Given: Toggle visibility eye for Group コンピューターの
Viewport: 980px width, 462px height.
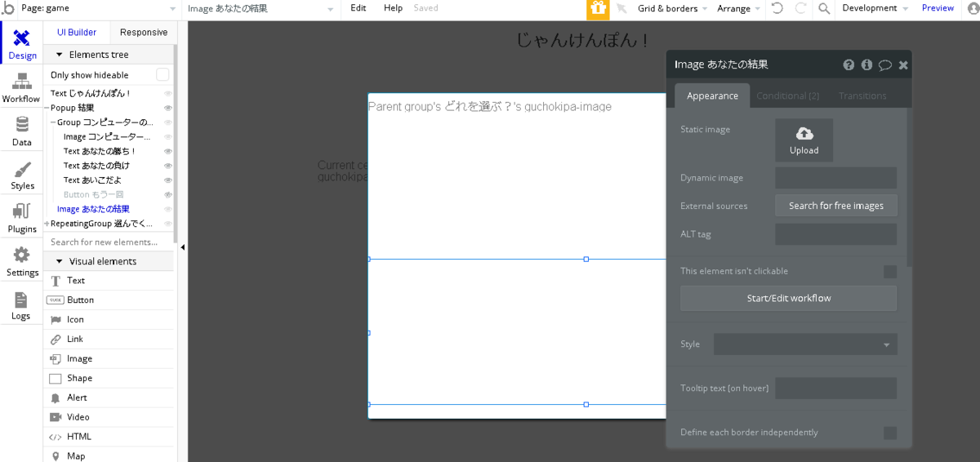Looking at the screenshot, I should pyautogui.click(x=168, y=122).
